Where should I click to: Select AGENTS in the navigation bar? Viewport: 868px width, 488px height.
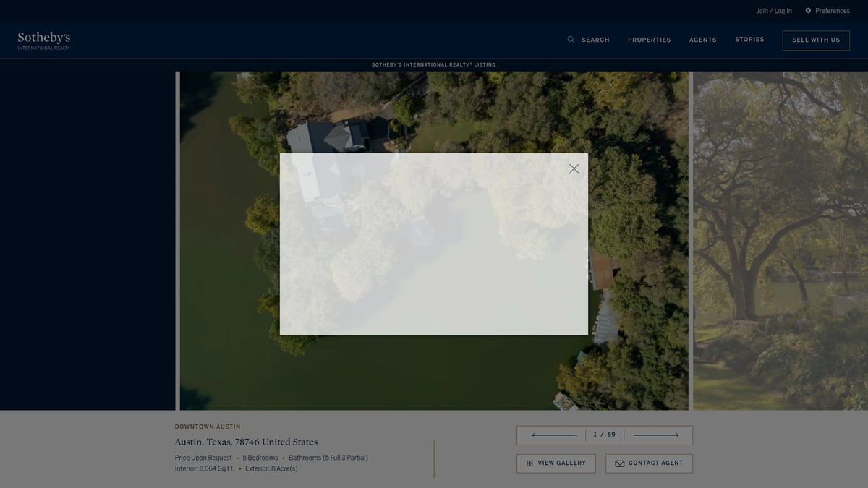(702, 40)
